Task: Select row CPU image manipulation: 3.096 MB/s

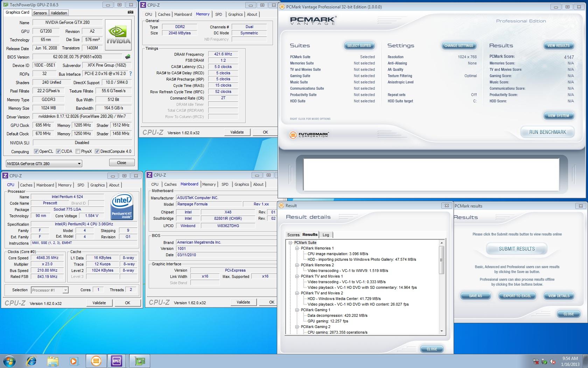Action: [338, 254]
